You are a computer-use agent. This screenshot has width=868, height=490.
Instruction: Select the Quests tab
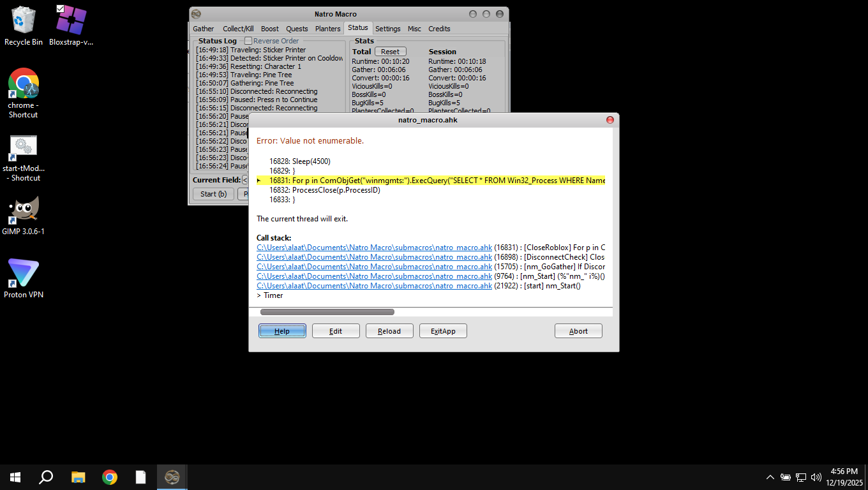pyautogui.click(x=297, y=29)
